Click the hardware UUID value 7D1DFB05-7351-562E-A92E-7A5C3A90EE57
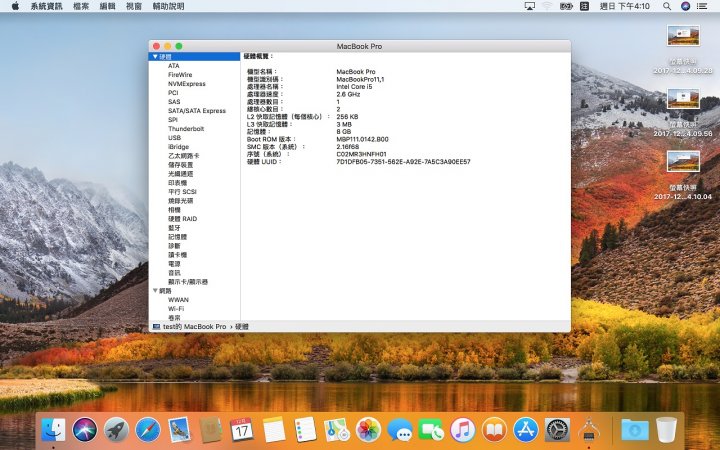720x450 pixels. click(x=403, y=162)
